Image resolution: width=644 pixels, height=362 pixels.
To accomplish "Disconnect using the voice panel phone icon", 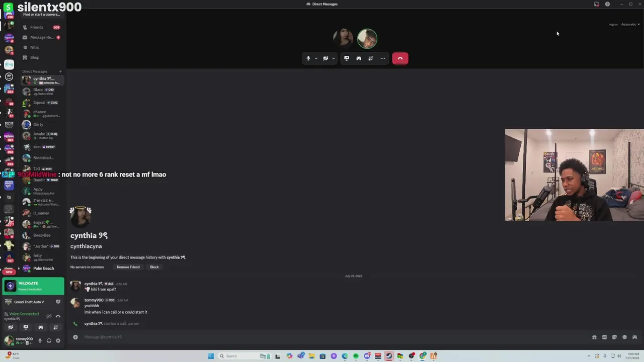I will 58,316.
